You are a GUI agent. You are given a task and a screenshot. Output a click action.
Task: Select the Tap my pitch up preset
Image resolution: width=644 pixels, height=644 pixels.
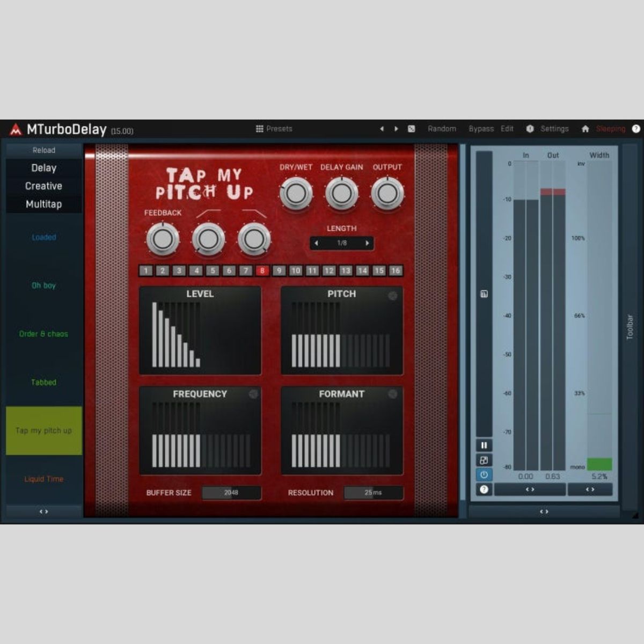(44, 430)
